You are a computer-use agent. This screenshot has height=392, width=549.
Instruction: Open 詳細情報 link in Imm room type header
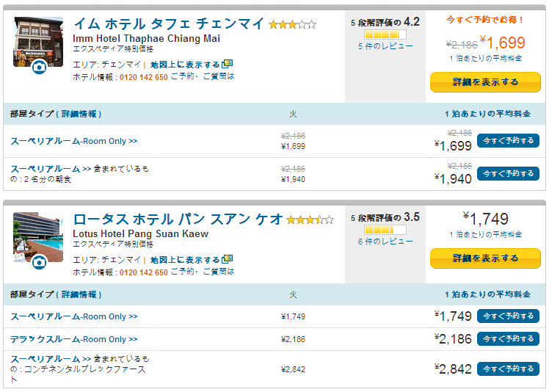click(79, 114)
